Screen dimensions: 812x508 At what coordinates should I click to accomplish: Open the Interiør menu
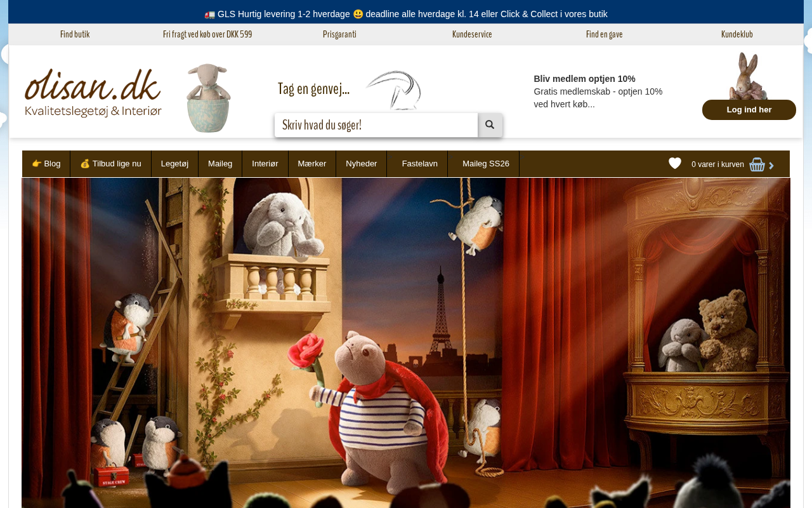point(265,164)
